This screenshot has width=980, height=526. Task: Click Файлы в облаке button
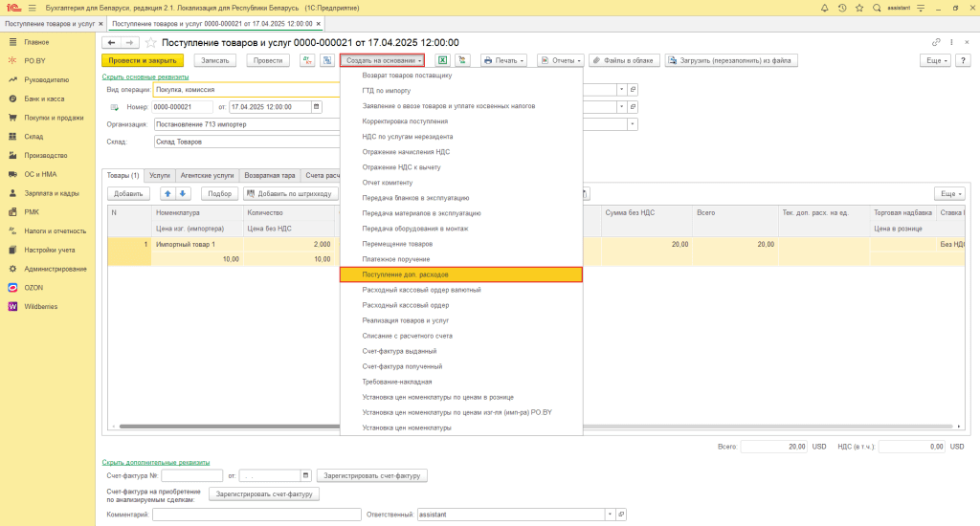click(x=623, y=60)
